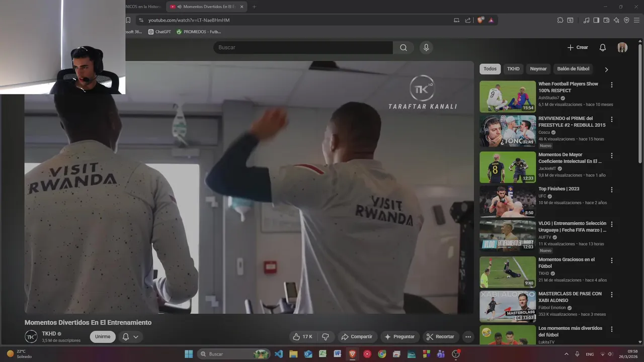
Task: Open the account avatar menu
Action: pyautogui.click(x=622, y=47)
